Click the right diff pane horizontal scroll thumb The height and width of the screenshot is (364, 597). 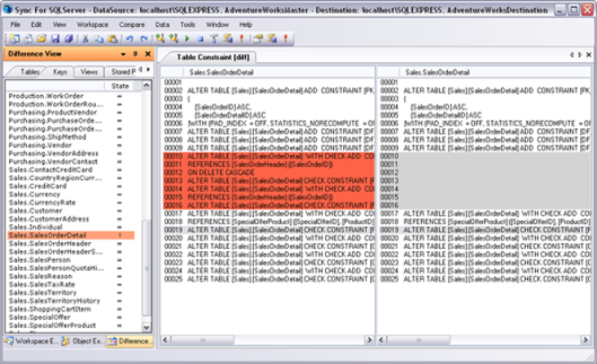[x=418, y=340]
